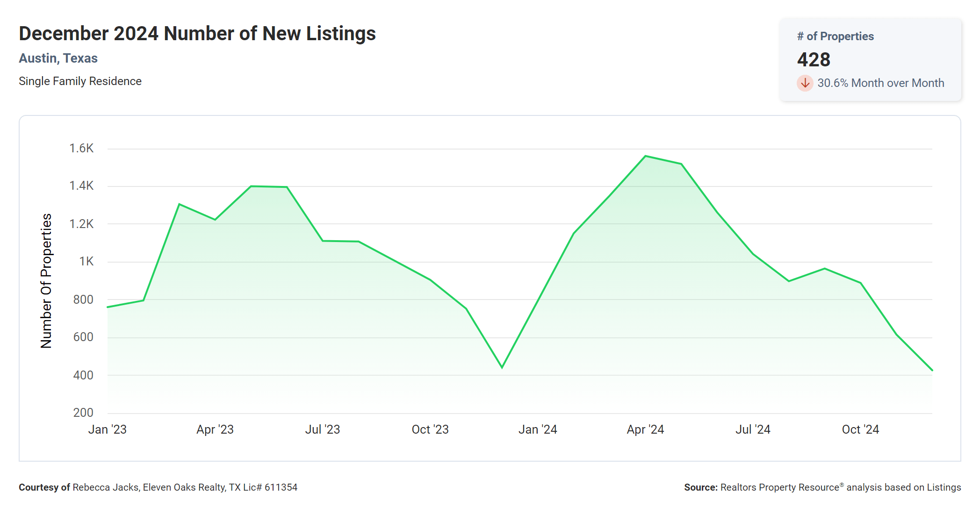
Task: Click the 1.6K y-axis label
Action: [81, 149]
